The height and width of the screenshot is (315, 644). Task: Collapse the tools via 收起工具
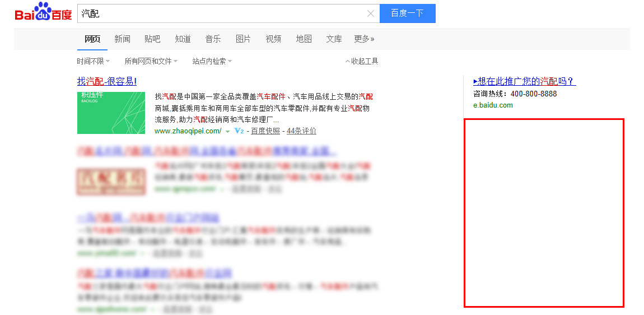click(x=362, y=61)
